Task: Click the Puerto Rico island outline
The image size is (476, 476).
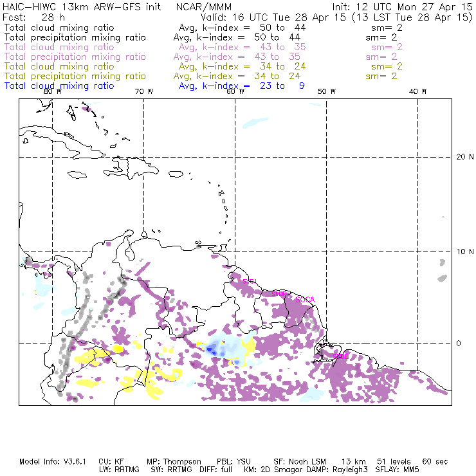Action: coord(176,174)
